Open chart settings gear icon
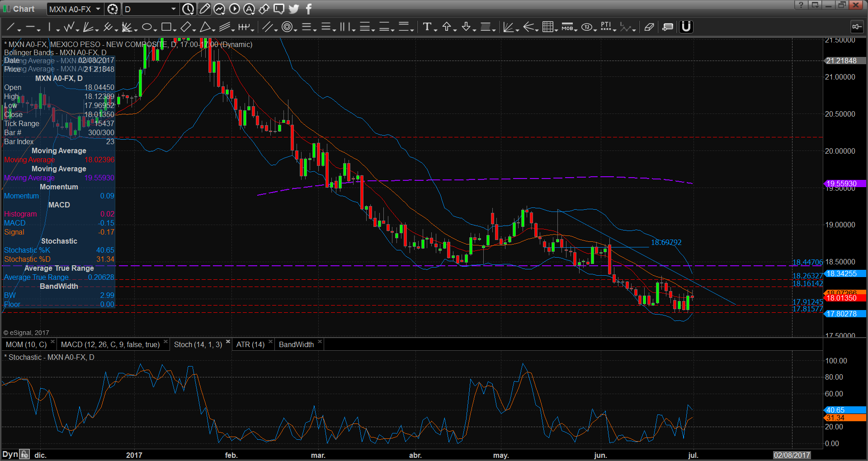The height and width of the screenshot is (461, 868). 113,9
